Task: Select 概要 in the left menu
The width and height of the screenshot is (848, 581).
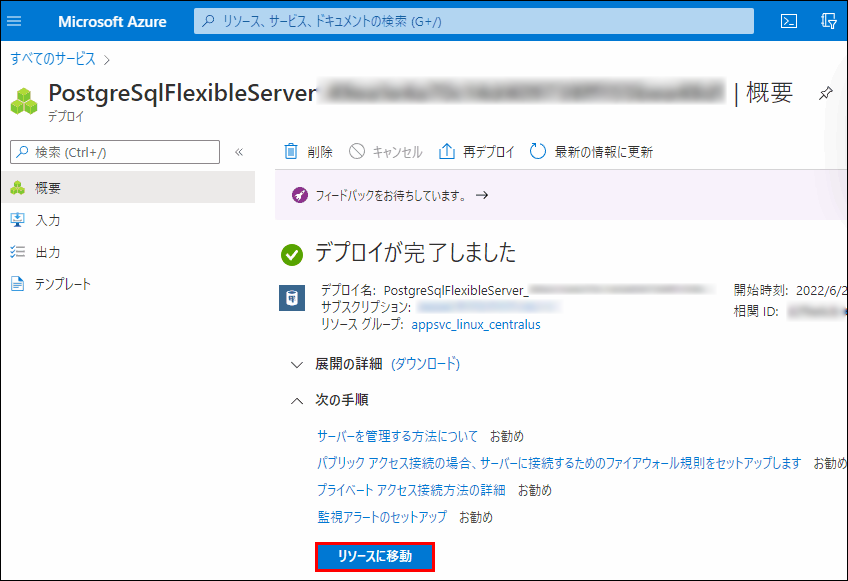Action: (x=128, y=188)
